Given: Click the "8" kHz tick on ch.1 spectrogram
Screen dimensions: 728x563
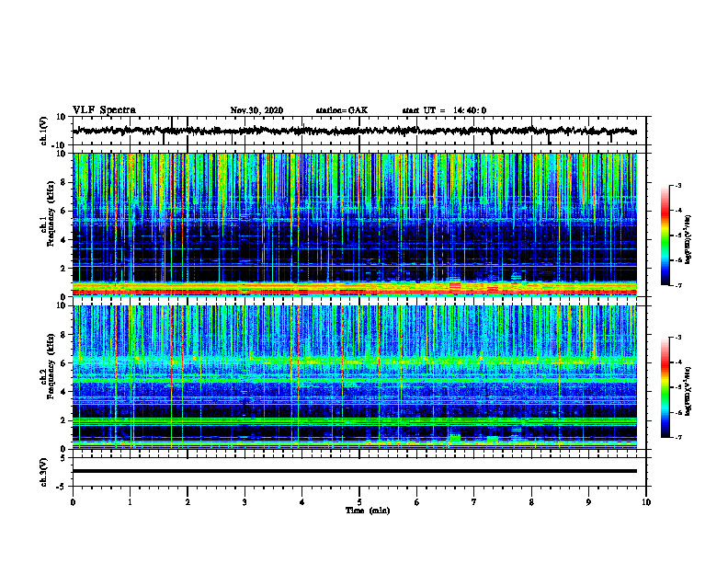Looking at the screenshot, I should (x=63, y=182).
